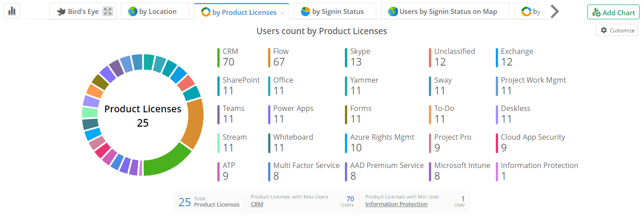Open the Bird's Eye tab
644x221 pixels.
pyautogui.click(x=83, y=11)
